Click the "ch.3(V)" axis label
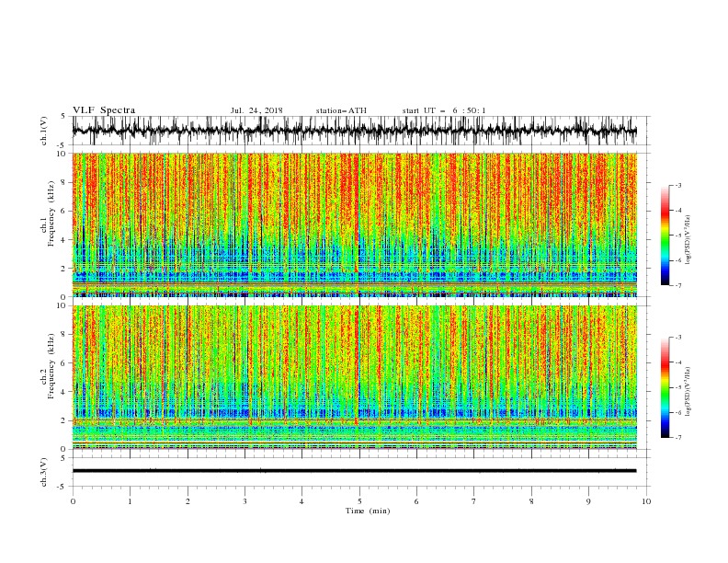 click(x=44, y=472)
